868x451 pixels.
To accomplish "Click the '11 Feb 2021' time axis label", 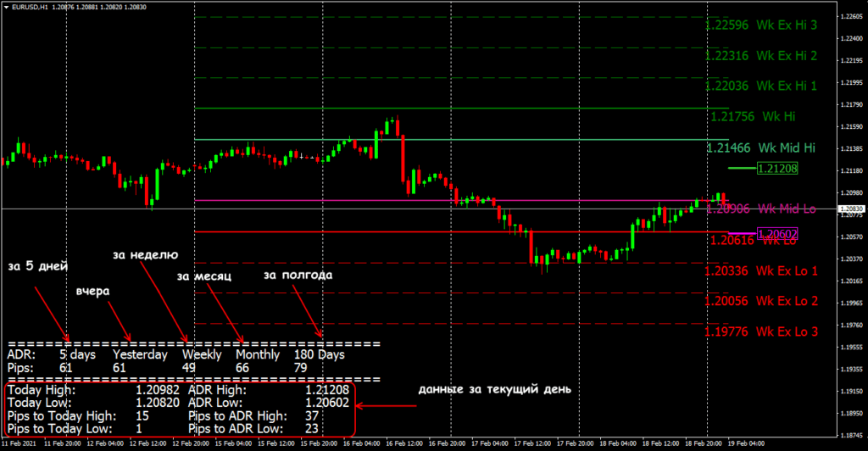I will pyautogui.click(x=17, y=443).
